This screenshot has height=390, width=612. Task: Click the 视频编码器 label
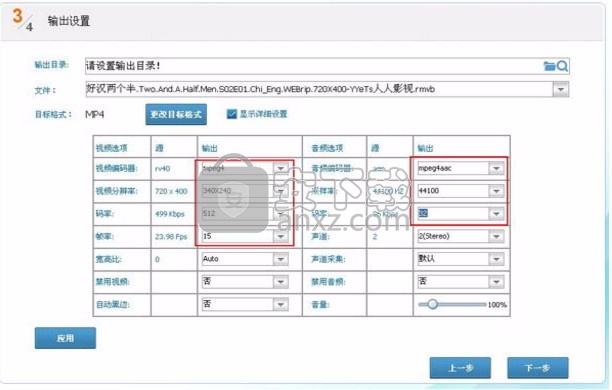116,169
